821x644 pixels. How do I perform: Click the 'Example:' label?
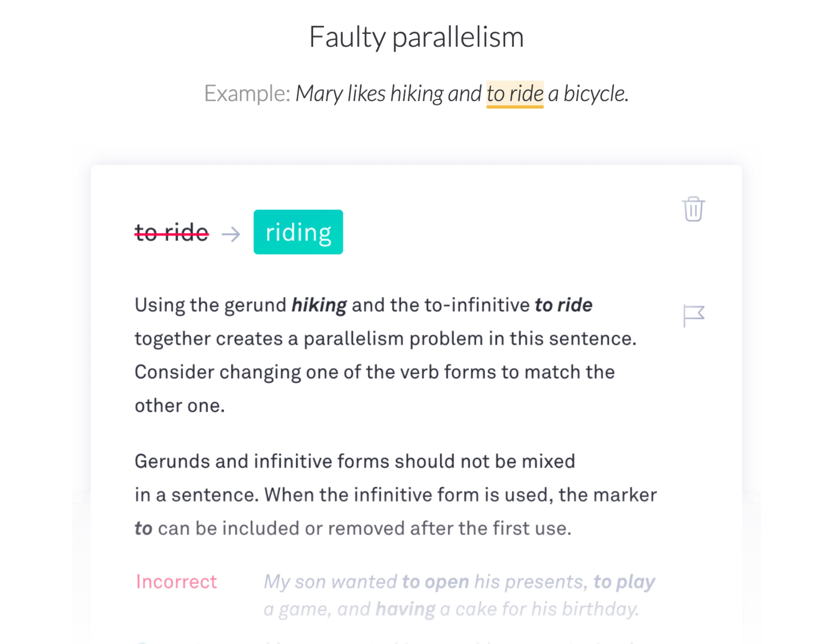(x=247, y=93)
